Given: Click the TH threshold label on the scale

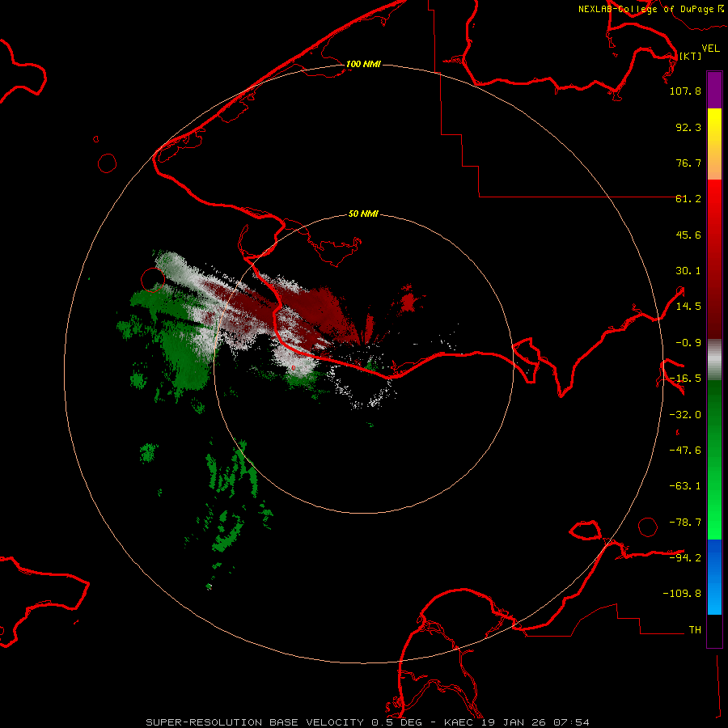Looking at the screenshot, I should (x=695, y=629).
